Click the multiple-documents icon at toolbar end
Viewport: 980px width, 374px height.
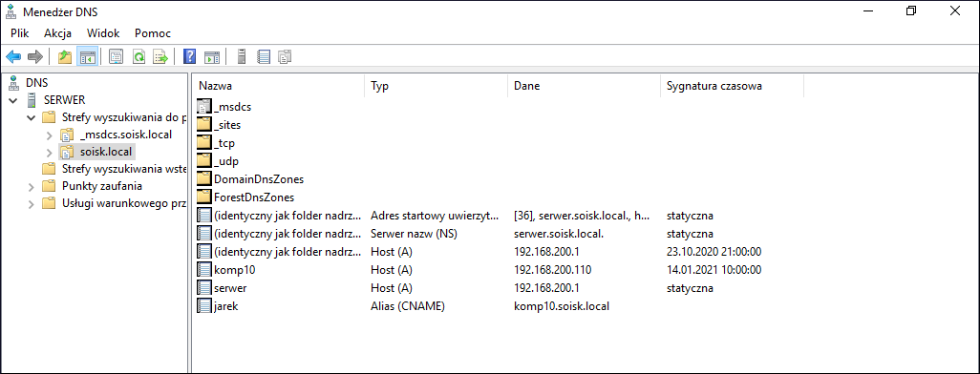tap(286, 57)
